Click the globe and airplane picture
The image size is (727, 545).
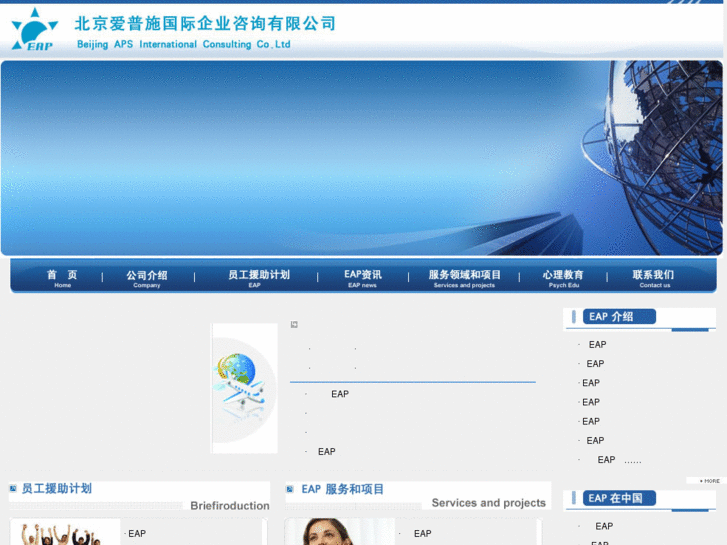[244, 388]
